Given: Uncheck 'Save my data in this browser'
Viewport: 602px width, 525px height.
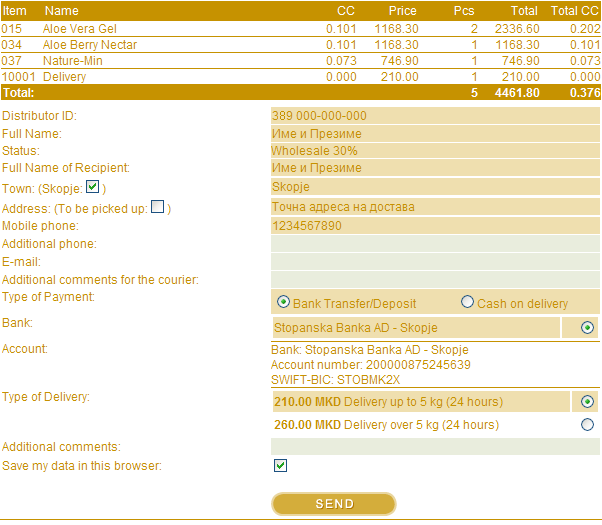Looking at the screenshot, I should pos(280,465).
